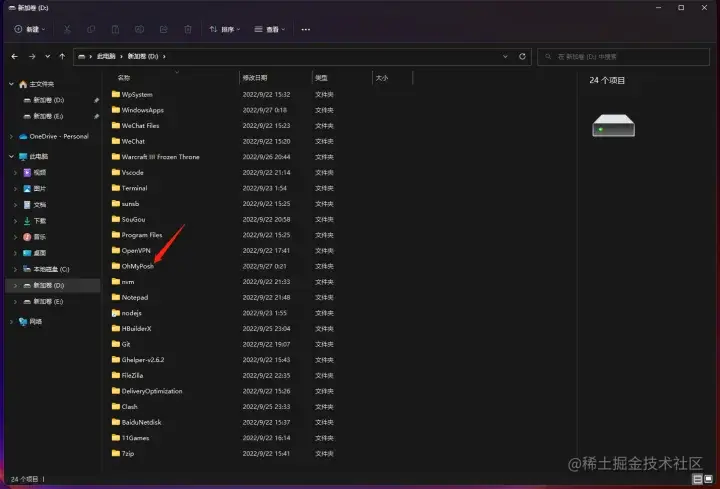Select the This PC (此电脑) monitor icon
This screenshot has height=489, width=720.
pyautogui.click(x=23, y=157)
